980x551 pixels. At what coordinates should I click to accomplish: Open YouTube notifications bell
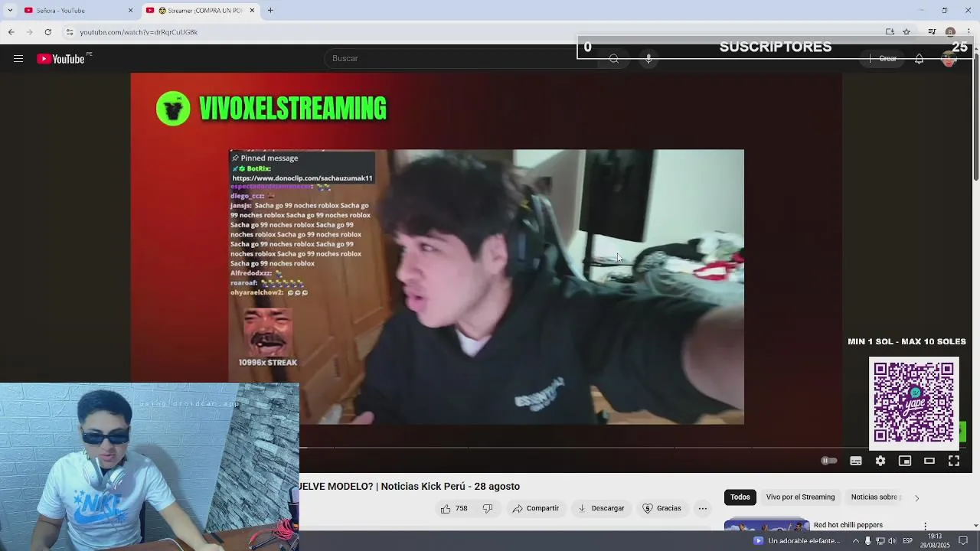[919, 59]
